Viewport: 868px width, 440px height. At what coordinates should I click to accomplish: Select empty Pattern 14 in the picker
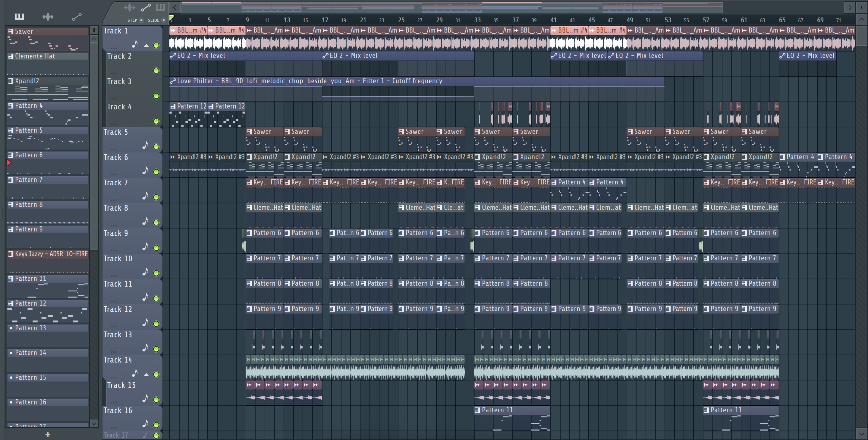pos(48,360)
